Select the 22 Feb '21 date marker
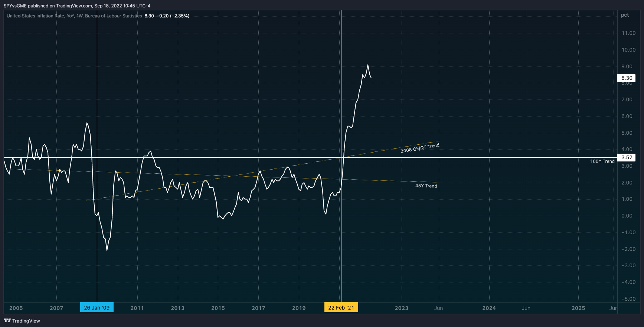The image size is (644, 327). [341, 308]
